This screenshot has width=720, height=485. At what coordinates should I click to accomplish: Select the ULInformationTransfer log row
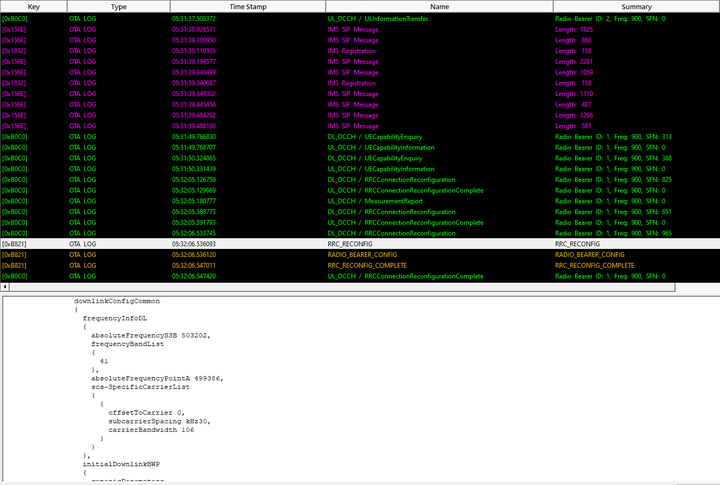click(360, 19)
